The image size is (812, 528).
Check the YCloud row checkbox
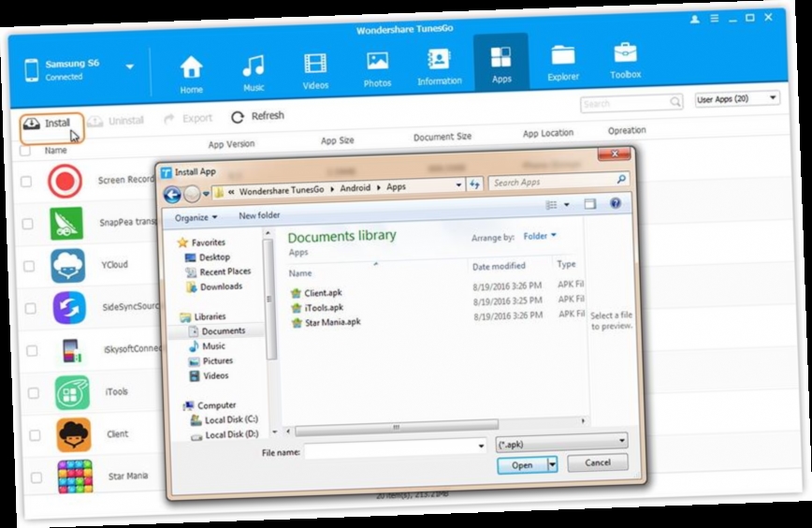[29, 266]
